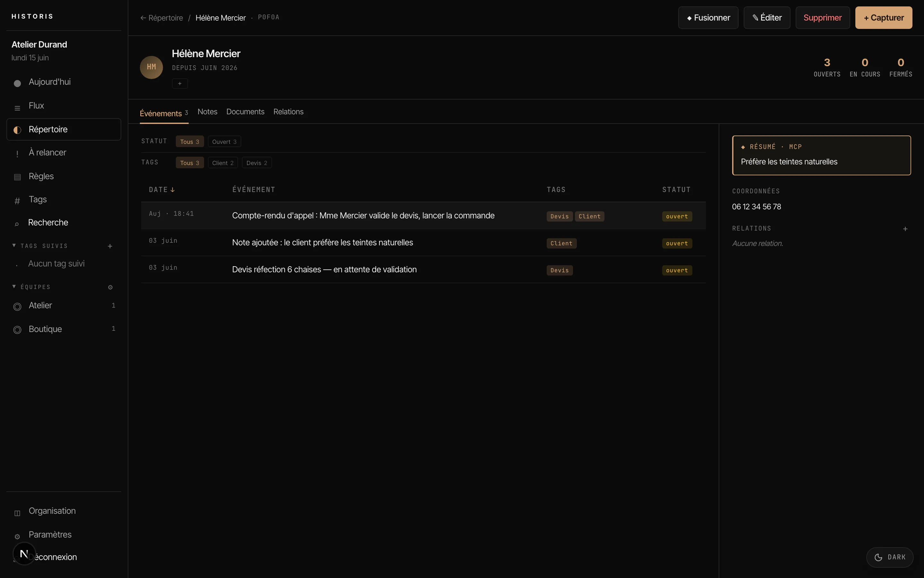
Task: Open the Organisation icon
Action: 17,513
